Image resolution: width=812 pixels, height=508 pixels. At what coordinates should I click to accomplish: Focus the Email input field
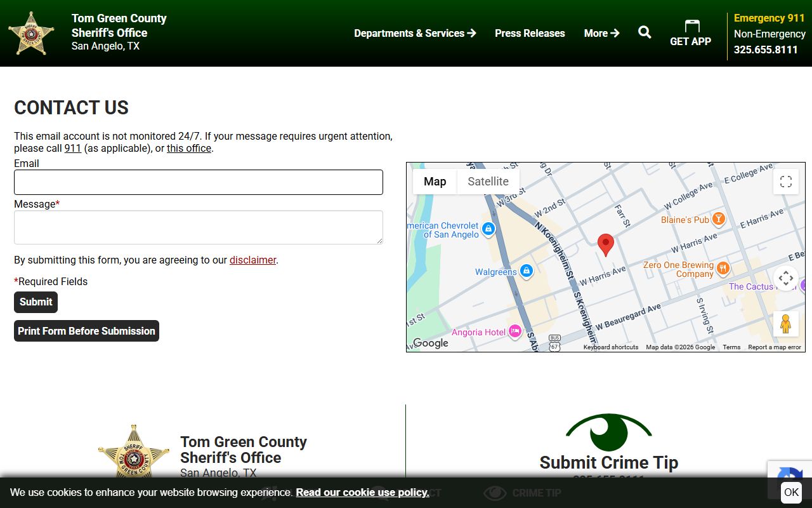click(x=199, y=182)
